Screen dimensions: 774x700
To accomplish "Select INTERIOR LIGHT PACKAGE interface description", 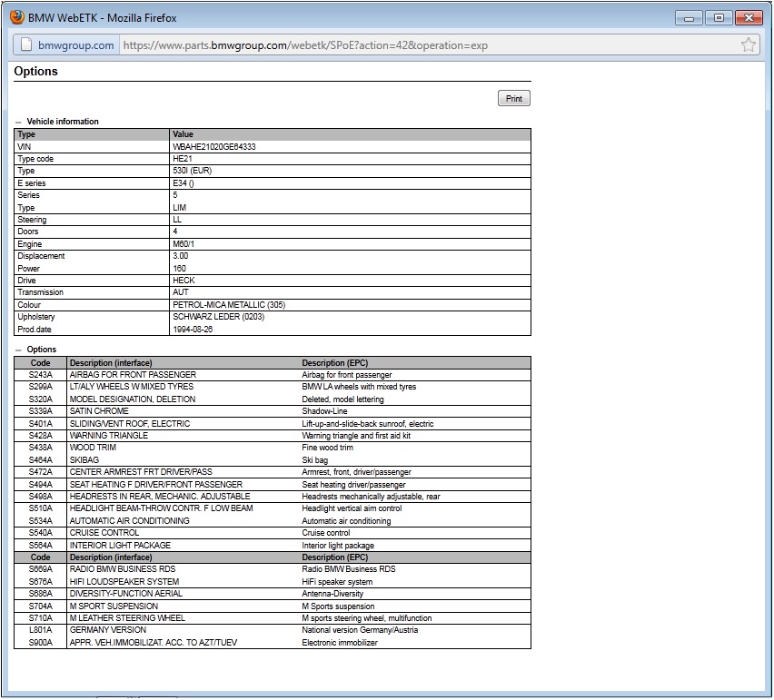I will click(120, 546).
